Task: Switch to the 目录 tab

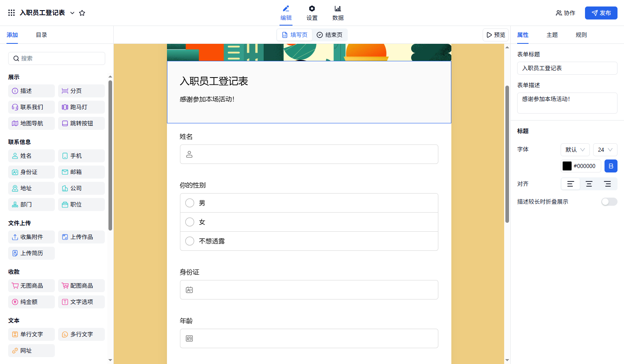Action: click(x=41, y=35)
